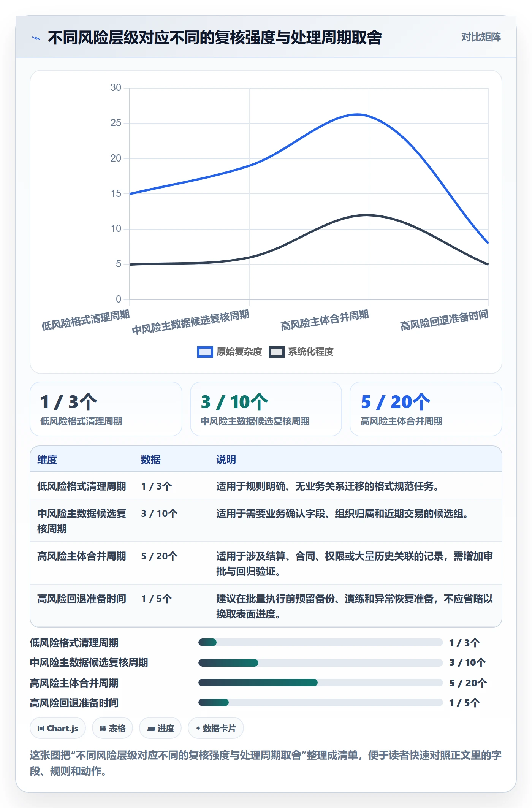Click progress bar for 低风险格式清理周期
The width and height of the screenshot is (532, 808).
pyautogui.click(x=320, y=642)
